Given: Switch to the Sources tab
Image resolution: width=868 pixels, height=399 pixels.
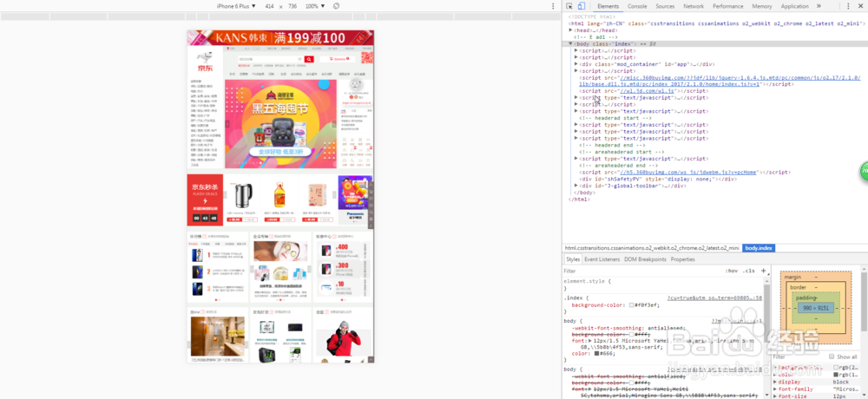Looking at the screenshot, I should [665, 6].
